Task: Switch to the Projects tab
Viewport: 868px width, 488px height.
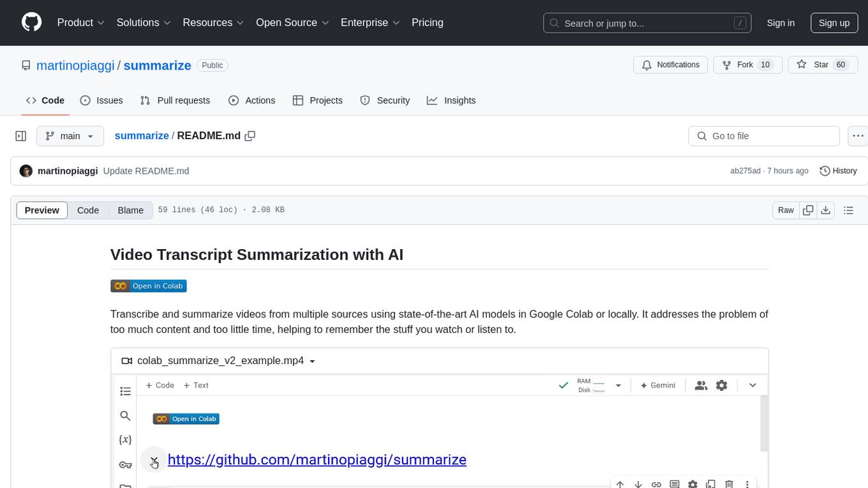Action: [x=317, y=100]
